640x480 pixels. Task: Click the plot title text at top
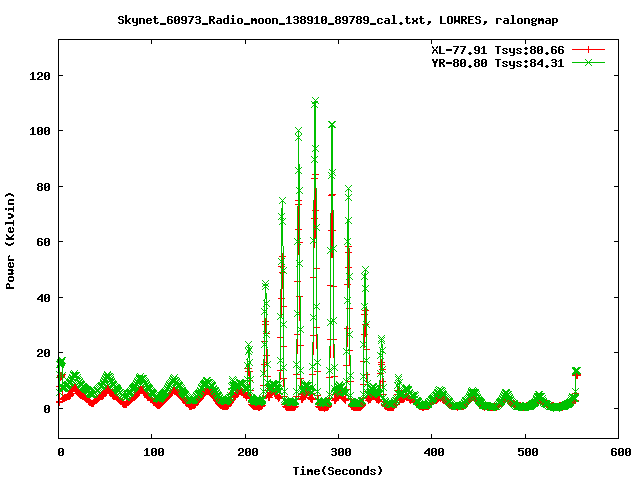click(x=320, y=20)
